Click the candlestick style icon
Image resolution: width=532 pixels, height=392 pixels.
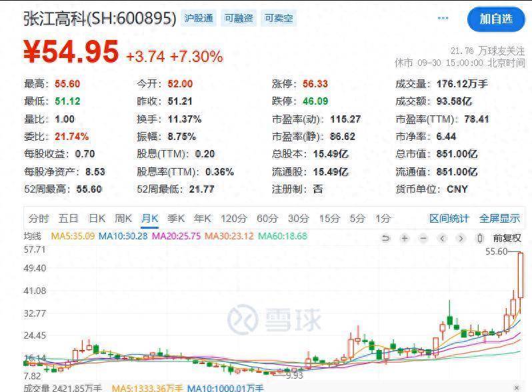coord(479,238)
